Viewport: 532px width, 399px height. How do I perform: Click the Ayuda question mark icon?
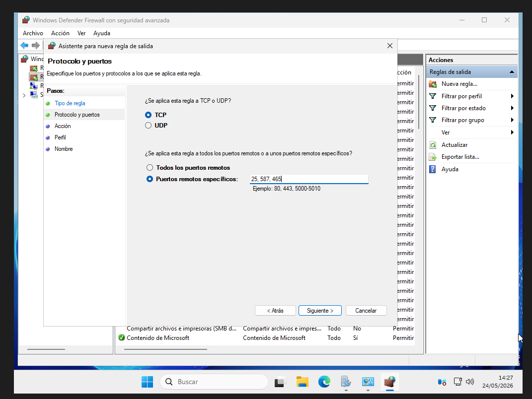pos(433,169)
